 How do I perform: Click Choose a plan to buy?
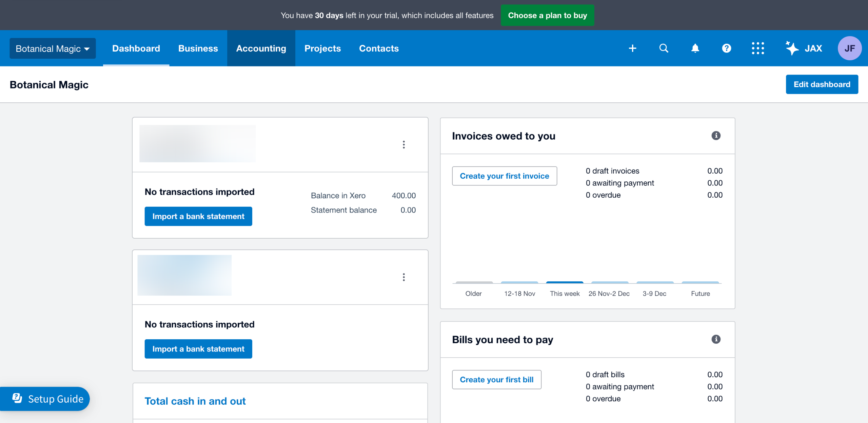coord(547,15)
